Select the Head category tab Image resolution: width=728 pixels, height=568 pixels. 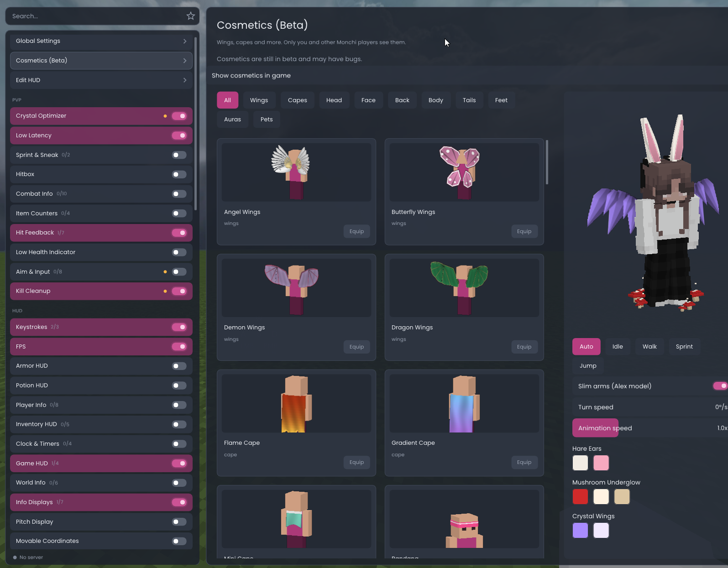click(334, 100)
